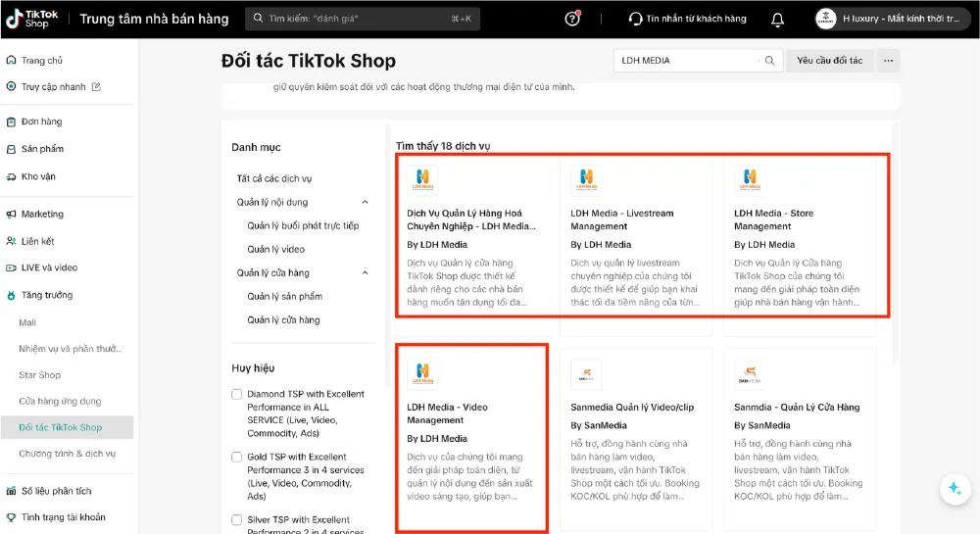This screenshot has height=534, width=980.
Task: Open the help question mark icon
Action: [x=572, y=19]
